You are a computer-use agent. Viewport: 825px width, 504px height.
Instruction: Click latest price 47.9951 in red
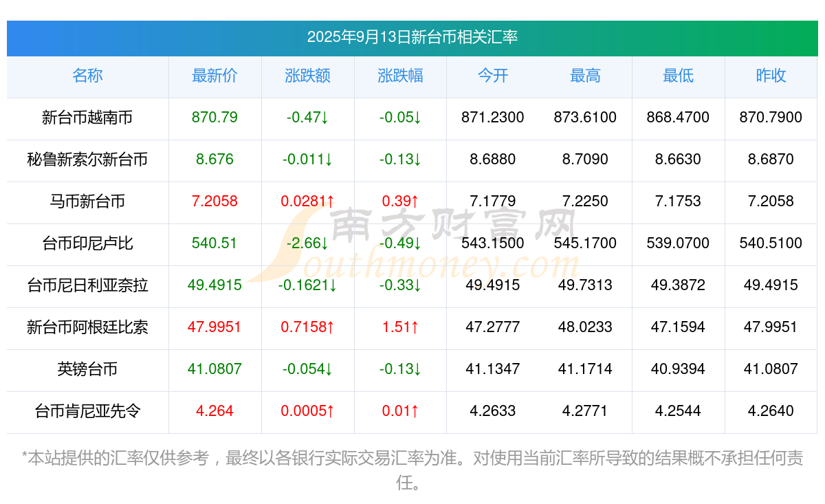click(x=215, y=327)
